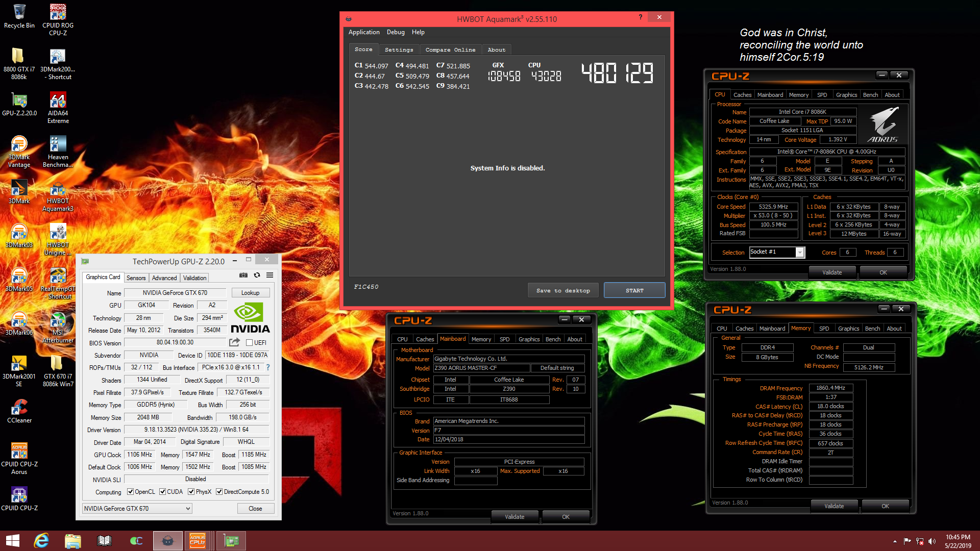Switch to Settings tab in Aquamark
Image resolution: width=980 pixels, height=551 pixels.
399,50
